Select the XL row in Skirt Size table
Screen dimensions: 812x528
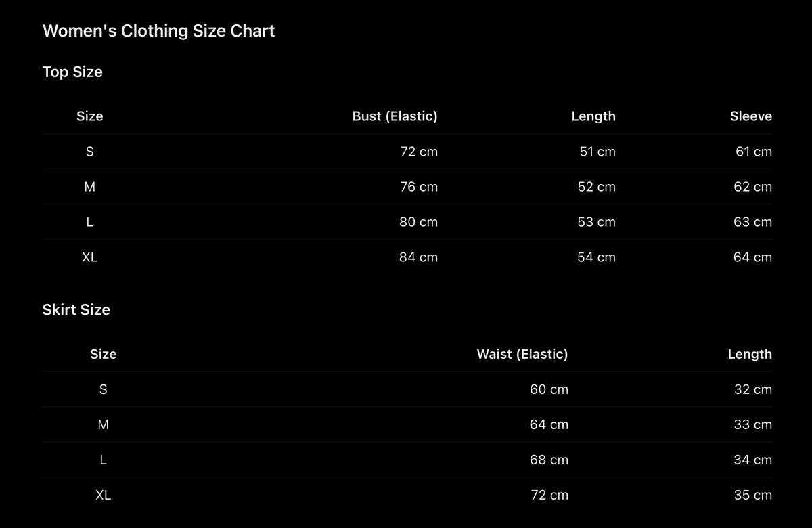407,495
